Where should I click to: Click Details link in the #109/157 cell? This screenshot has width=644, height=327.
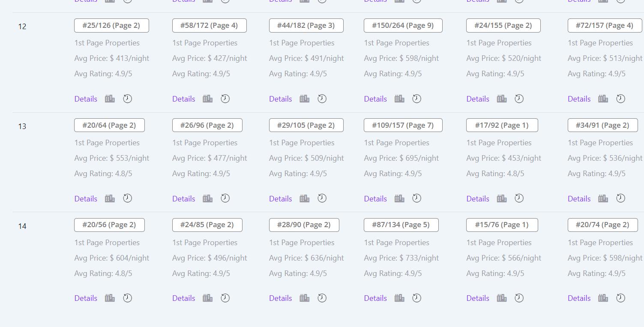coord(375,198)
